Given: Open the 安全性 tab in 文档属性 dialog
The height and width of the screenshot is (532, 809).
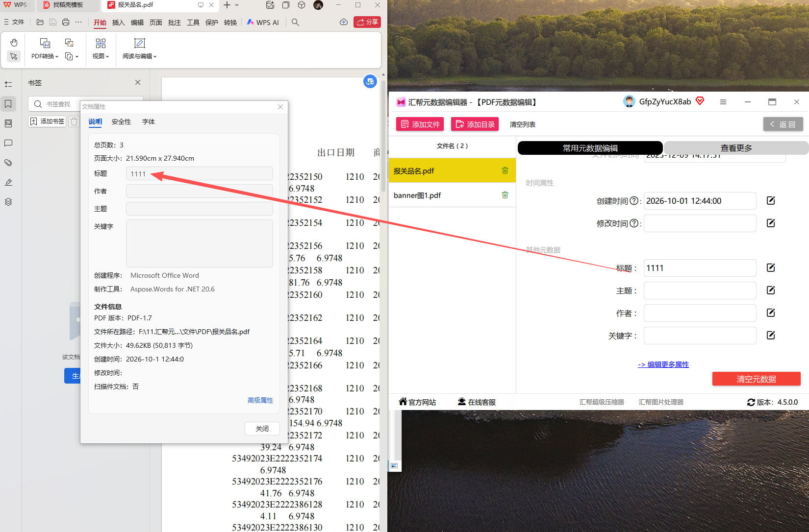Looking at the screenshot, I should [x=122, y=121].
